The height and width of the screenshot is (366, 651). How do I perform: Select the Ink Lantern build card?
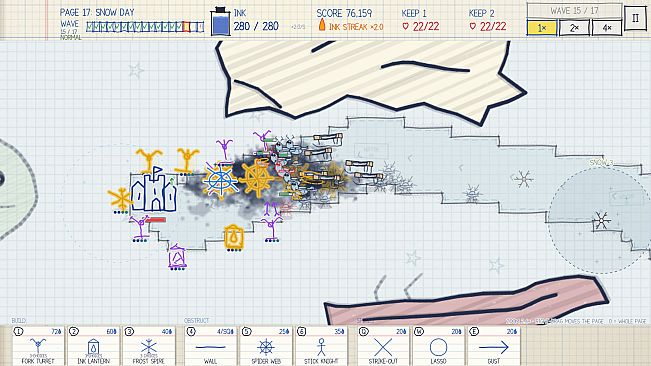(93, 346)
